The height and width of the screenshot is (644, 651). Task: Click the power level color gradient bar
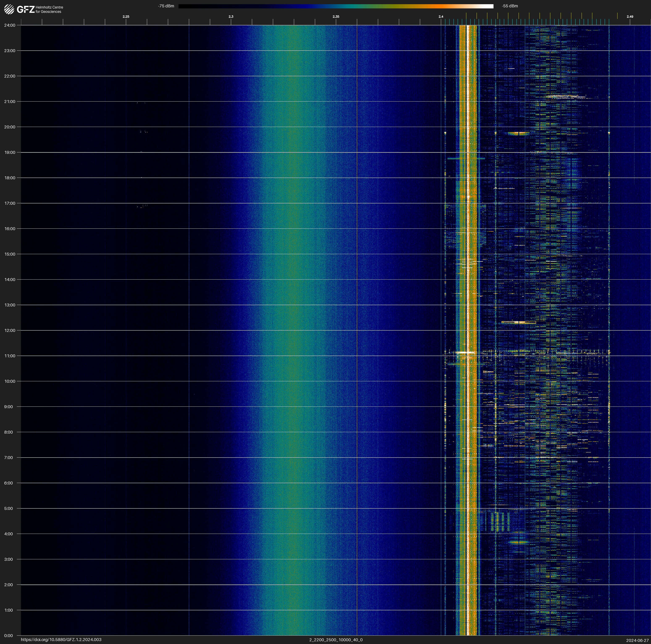pos(336,6)
